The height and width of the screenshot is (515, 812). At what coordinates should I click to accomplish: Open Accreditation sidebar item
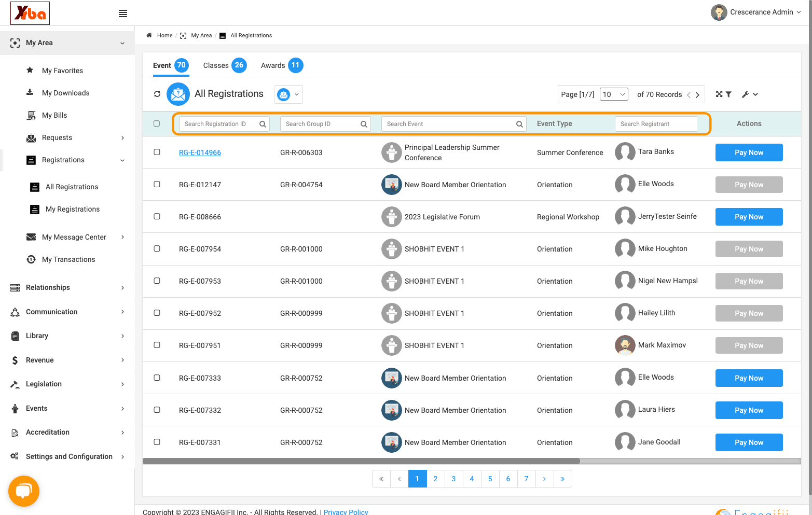[47, 433]
